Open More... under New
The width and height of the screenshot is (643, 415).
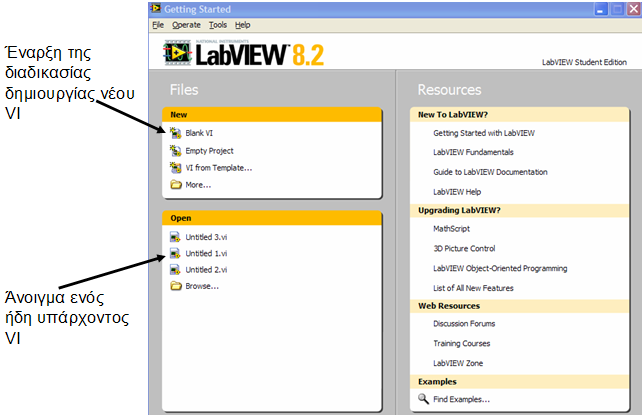pos(198,185)
